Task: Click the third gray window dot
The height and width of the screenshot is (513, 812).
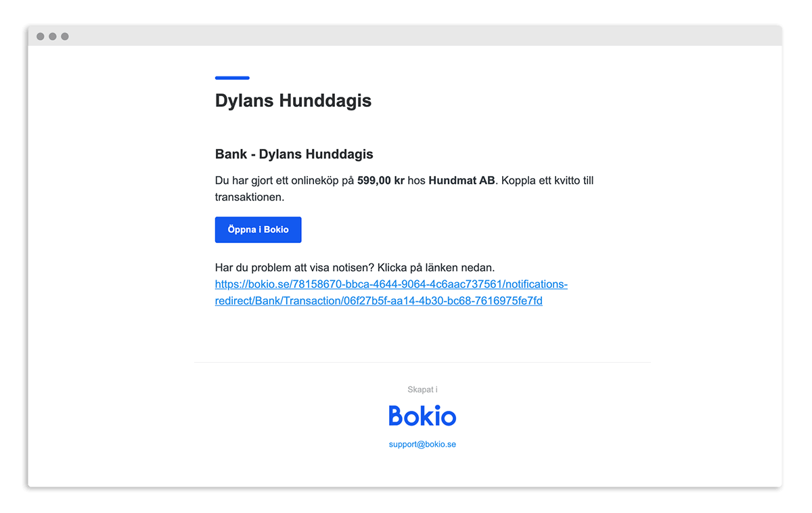Action: pos(65,37)
